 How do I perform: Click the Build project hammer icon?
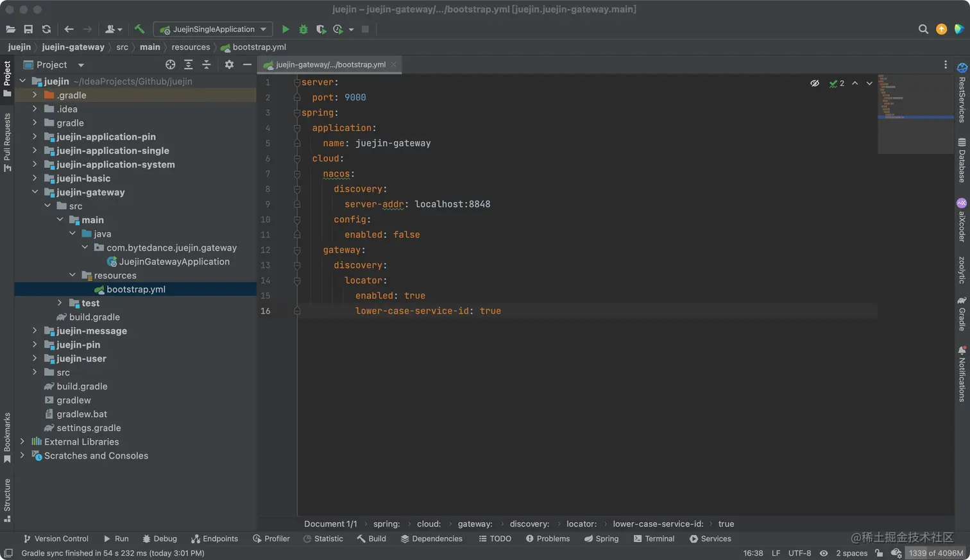(139, 29)
